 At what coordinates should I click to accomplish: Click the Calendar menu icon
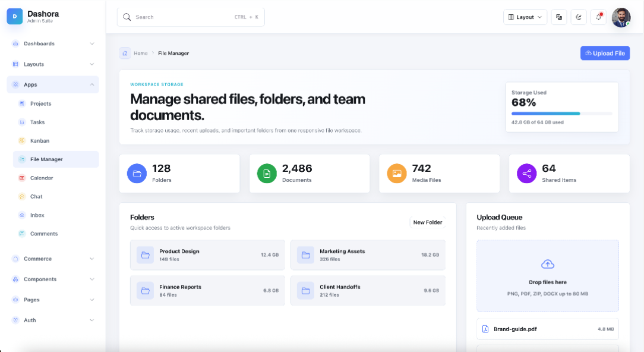tap(22, 178)
